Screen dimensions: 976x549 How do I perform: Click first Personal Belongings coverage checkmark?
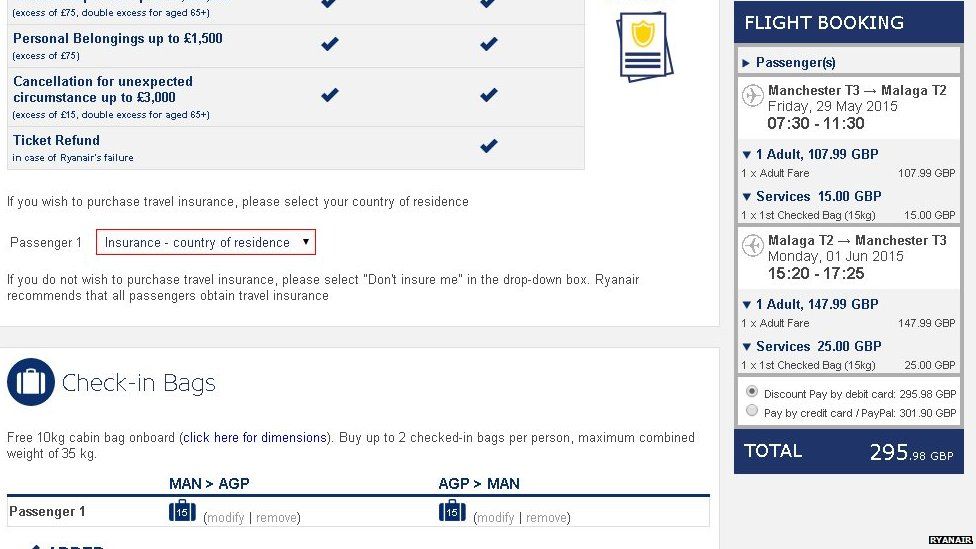[329, 44]
